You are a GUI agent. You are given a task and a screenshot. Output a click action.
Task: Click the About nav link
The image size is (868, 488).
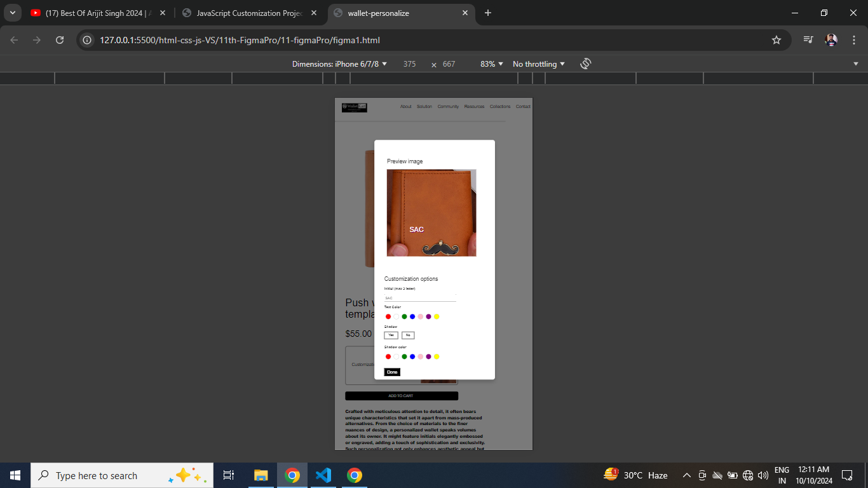(406, 107)
